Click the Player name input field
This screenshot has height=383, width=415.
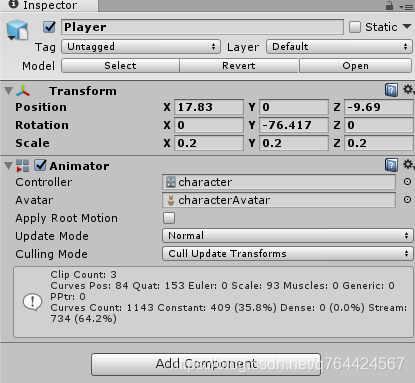(202, 27)
